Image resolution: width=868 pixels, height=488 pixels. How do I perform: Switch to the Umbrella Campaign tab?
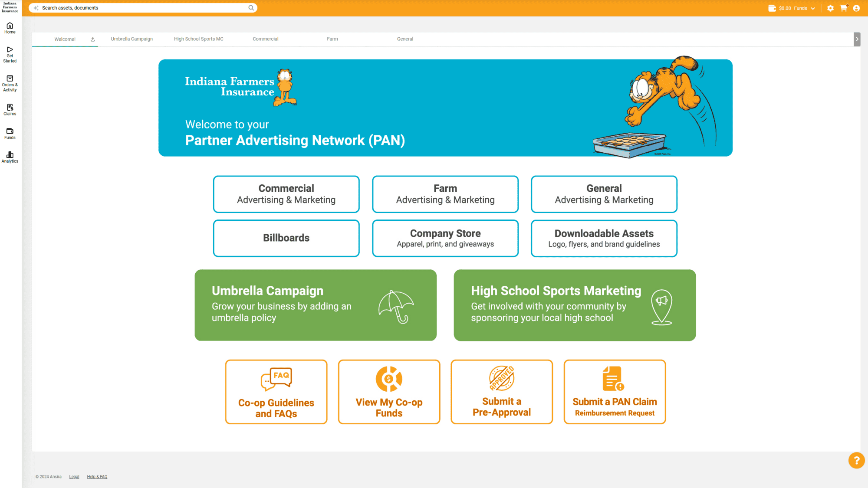click(132, 39)
